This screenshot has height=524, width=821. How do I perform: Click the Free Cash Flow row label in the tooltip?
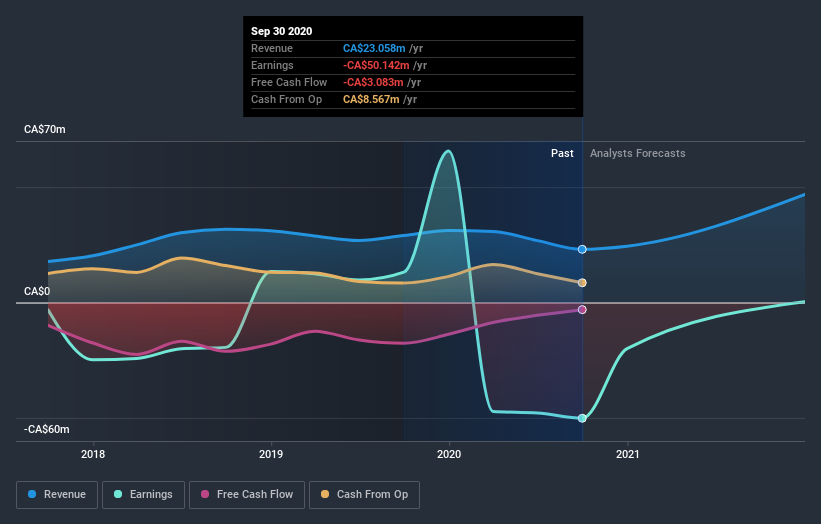289,82
